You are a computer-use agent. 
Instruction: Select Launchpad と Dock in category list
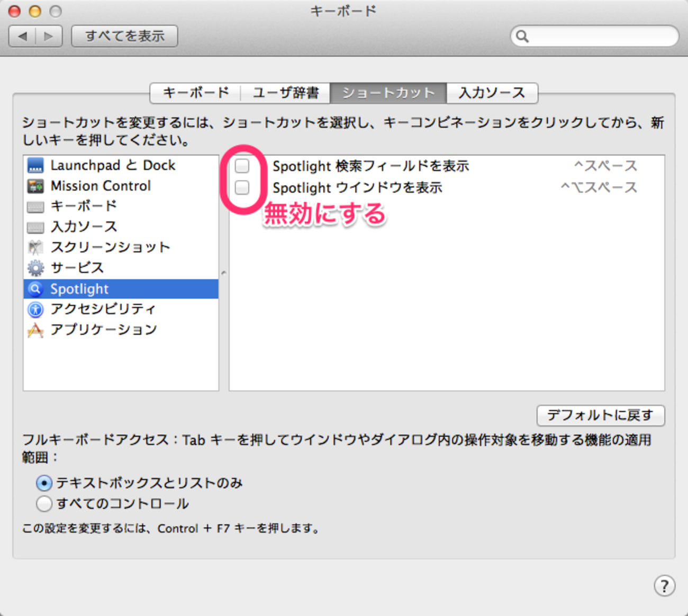click(121, 166)
